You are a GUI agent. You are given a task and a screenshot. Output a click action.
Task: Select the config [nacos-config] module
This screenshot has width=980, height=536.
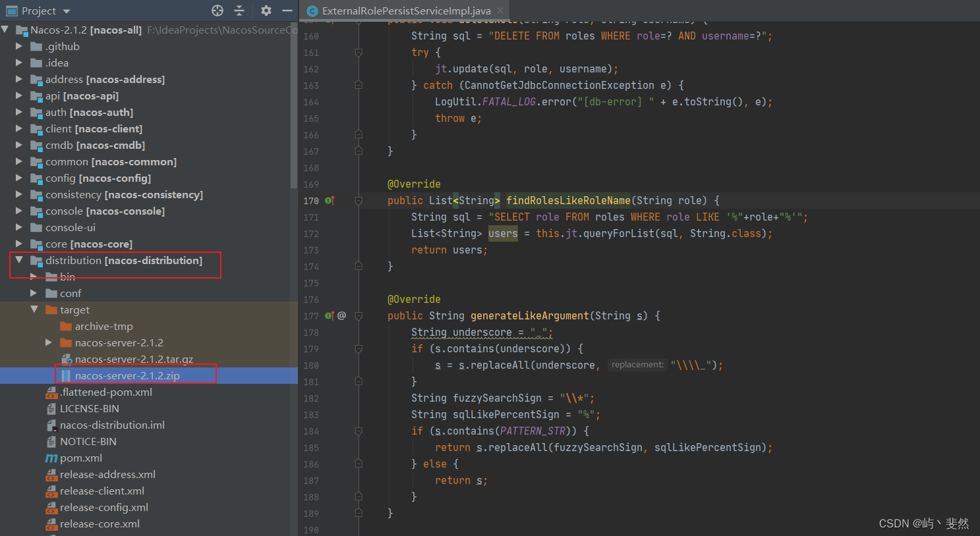tap(98, 178)
